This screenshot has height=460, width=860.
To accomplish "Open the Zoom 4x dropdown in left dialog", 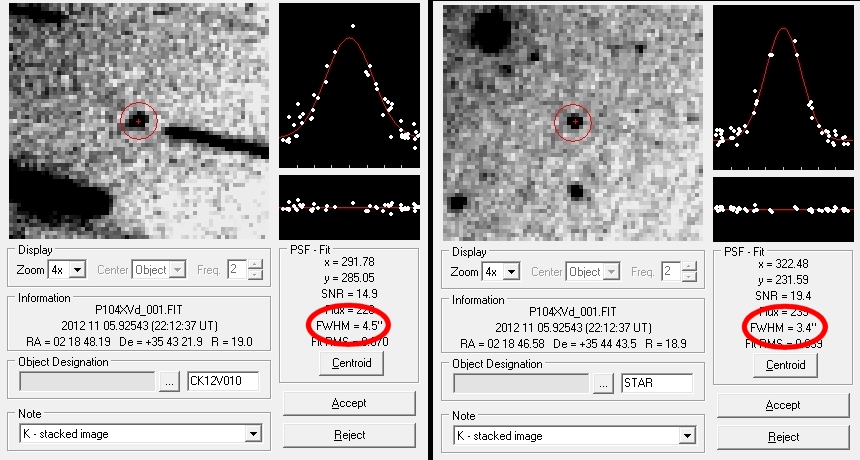I will 78,269.
